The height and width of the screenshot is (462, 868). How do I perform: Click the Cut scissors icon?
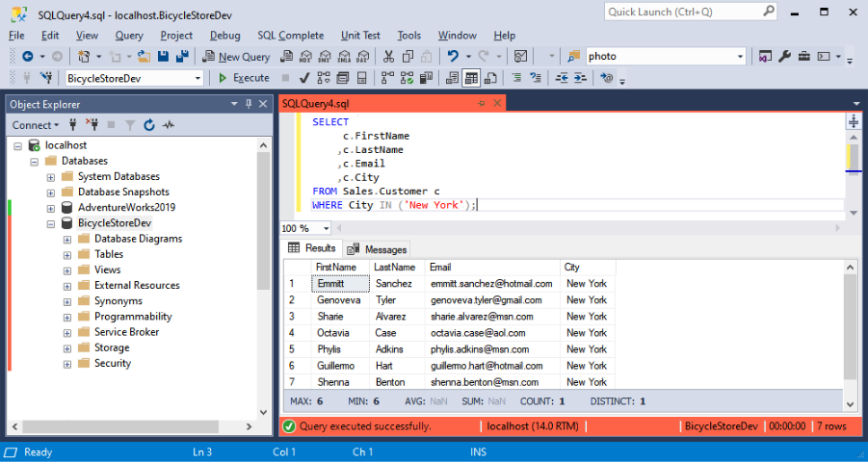pos(388,57)
